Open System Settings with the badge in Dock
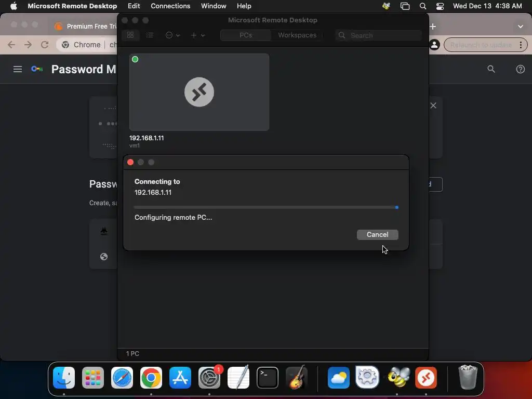 tap(209, 378)
